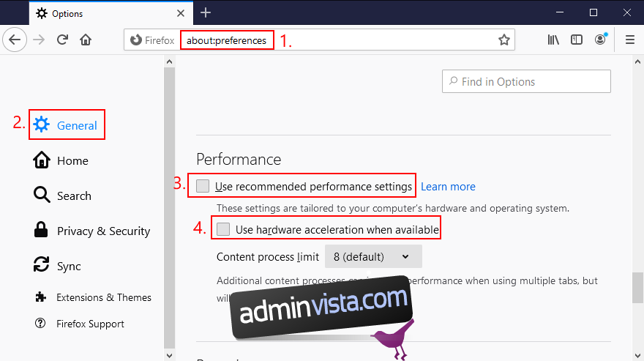Screen dimensions: 644x361
Task: Open Firefox Support link
Action: point(80,324)
